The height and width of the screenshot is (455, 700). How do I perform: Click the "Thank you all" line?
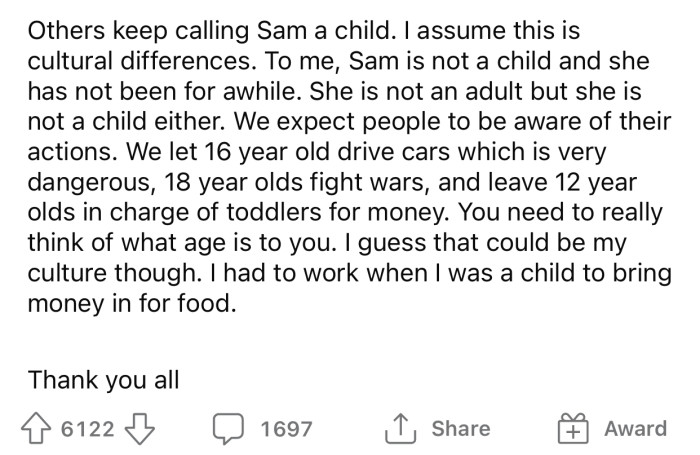click(103, 379)
